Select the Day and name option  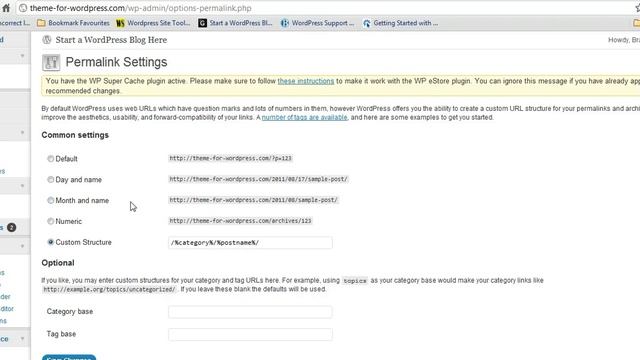(51, 180)
